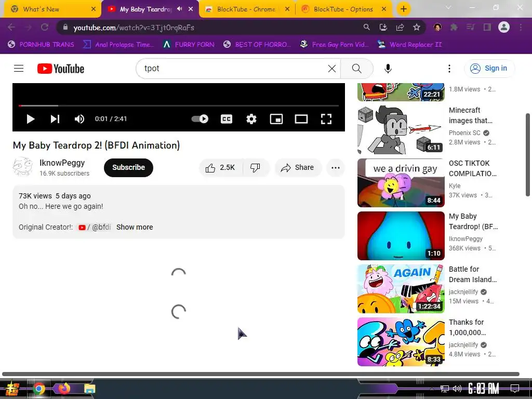Bookmark this page with the star
This screenshot has width=532, height=399.
tap(417, 28)
